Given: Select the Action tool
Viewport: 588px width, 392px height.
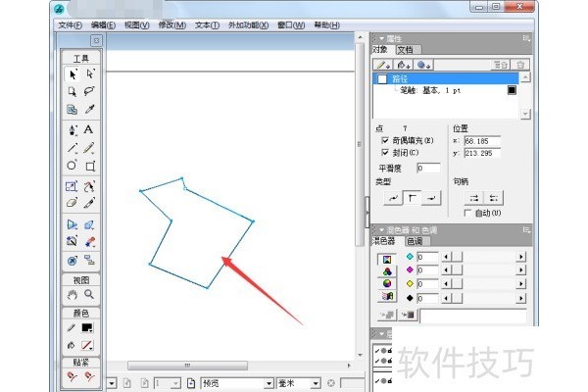Looking at the screenshot, I should 72,260.
